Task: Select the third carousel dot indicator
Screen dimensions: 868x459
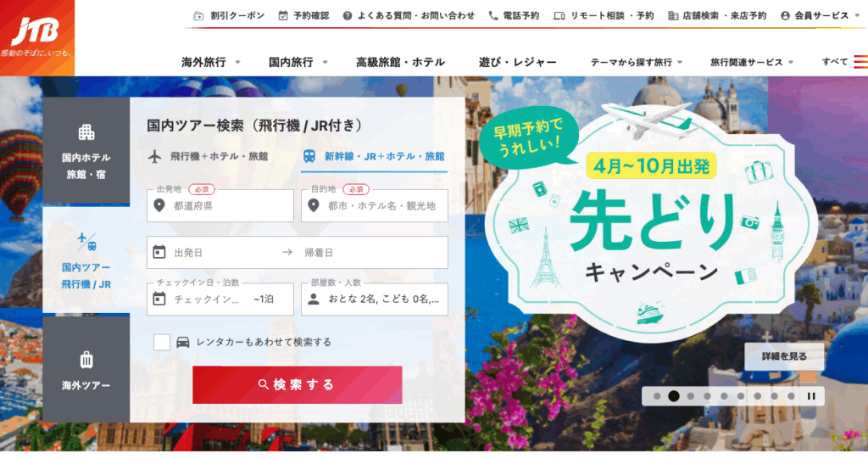Action: pyautogui.click(x=690, y=396)
